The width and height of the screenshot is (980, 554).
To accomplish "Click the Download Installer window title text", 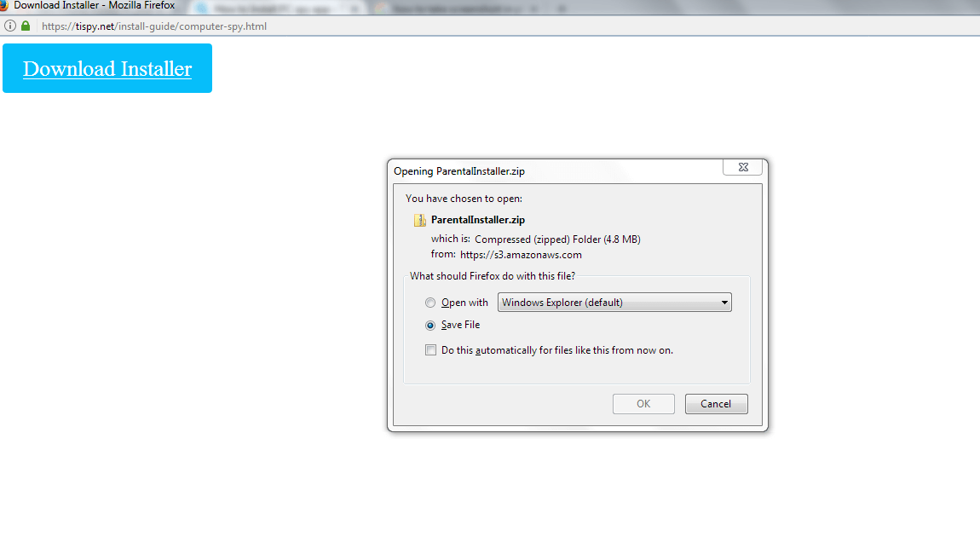I will [x=95, y=6].
